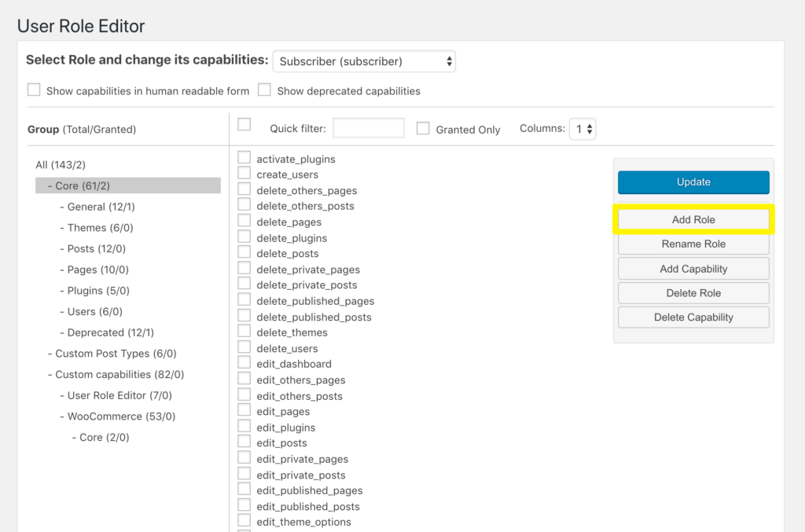The image size is (805, 532).
Task: Change the Columns count selector
Action: pyautogui.click(x=583, y=128)
